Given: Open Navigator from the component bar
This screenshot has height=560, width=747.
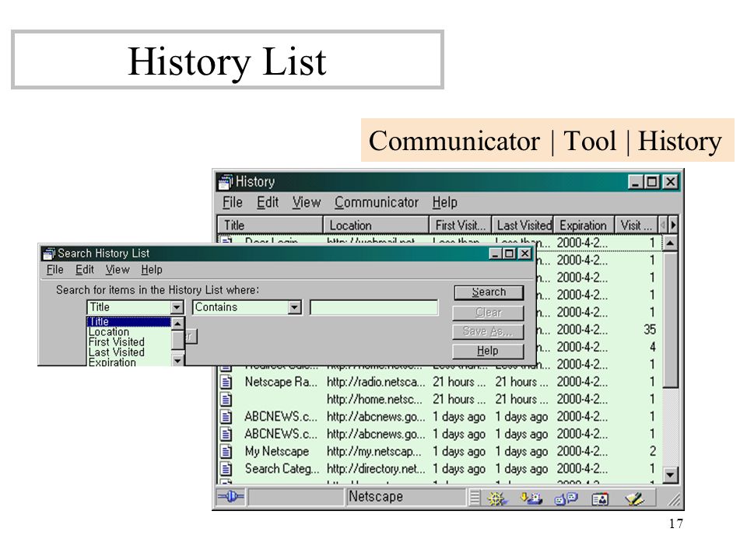Looking at the screenshot, I should coord(497,499).
